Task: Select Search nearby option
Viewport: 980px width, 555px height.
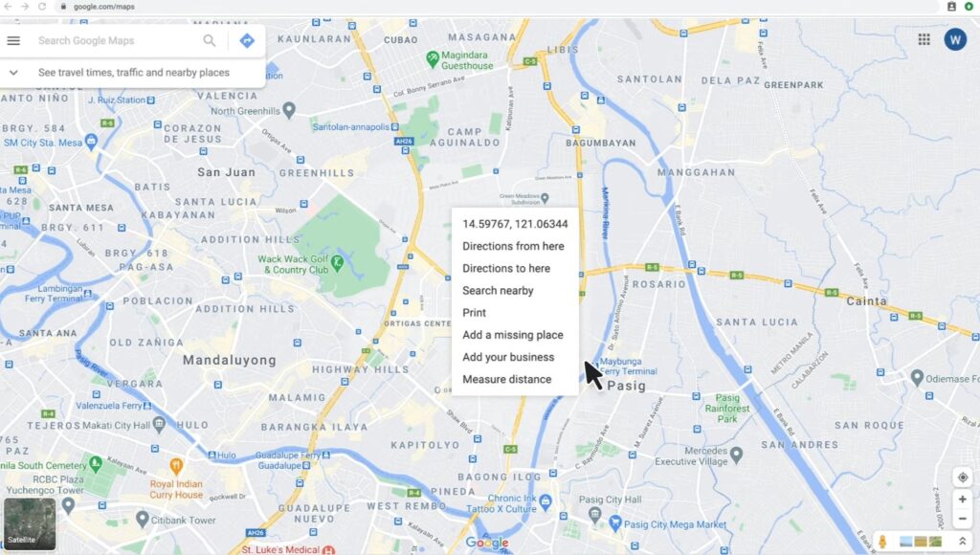Action: tap(498, 291)
